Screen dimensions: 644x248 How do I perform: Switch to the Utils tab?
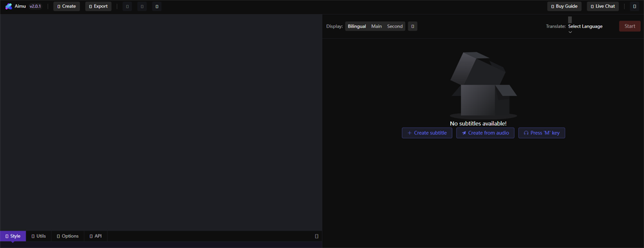pos(39,236)
